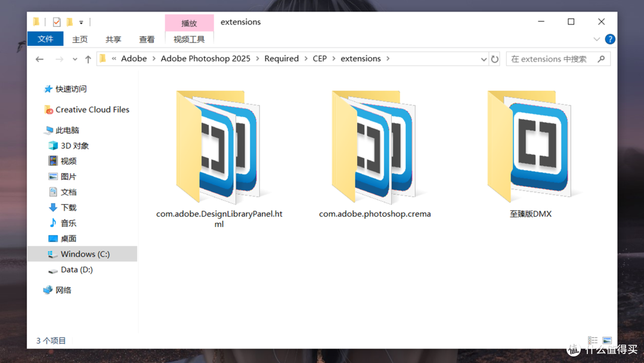
Task: Click the new folder quick access icon
Action: pos(70,21)
